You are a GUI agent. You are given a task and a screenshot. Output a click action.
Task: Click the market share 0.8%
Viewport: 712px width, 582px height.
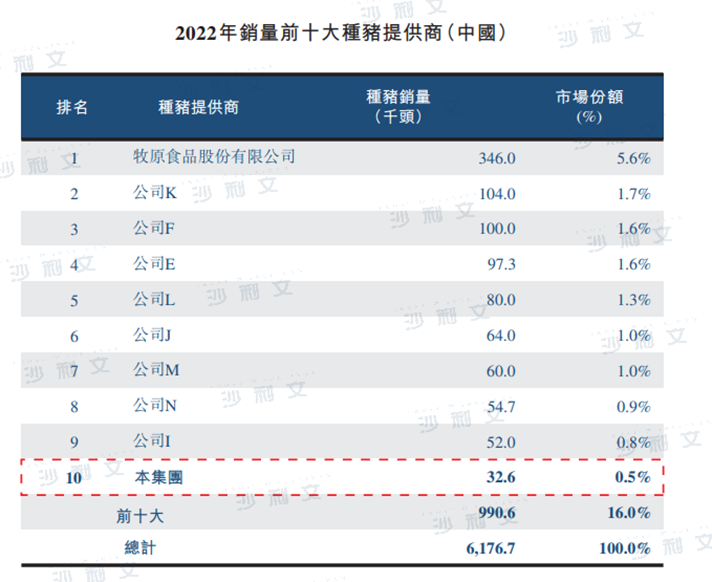(633, 442)
